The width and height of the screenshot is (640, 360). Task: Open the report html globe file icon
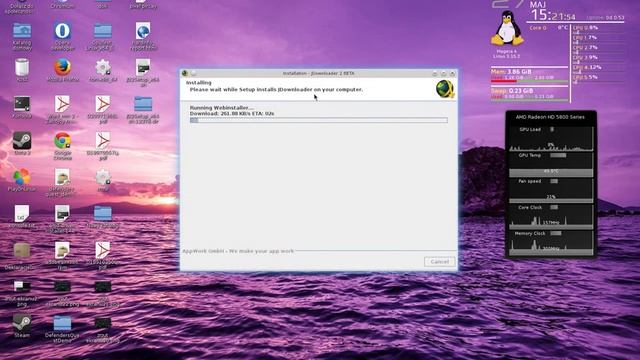tap(143, 31)
